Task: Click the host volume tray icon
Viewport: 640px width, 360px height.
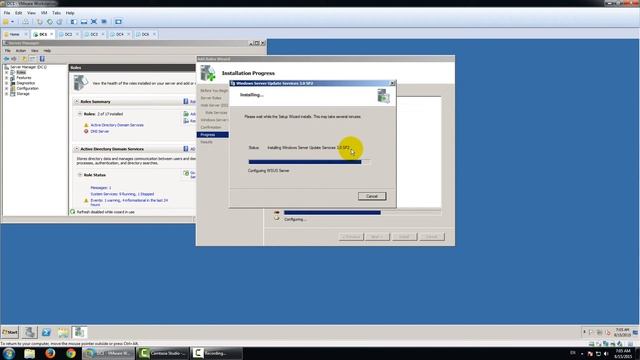Action: [x=607, y=354]
